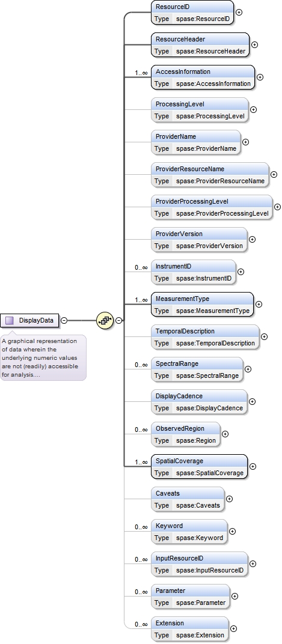Select the Keyword element name
The image size is (282, 644).
coord(170,526)
